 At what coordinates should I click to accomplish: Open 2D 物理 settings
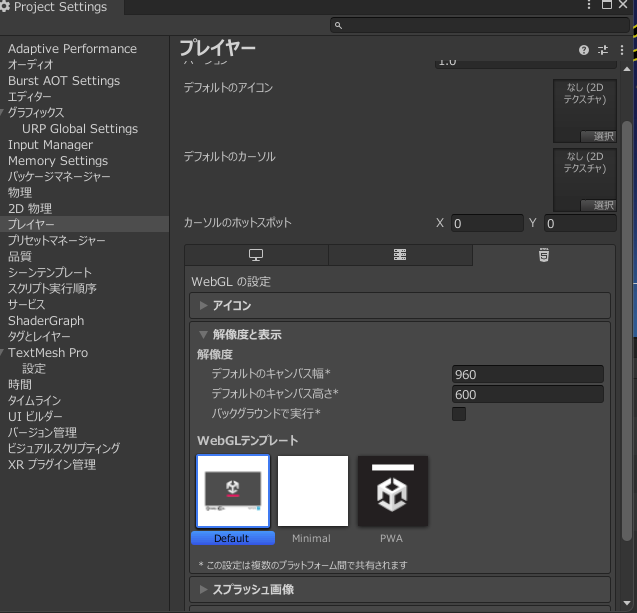click(x=30, y=209)
